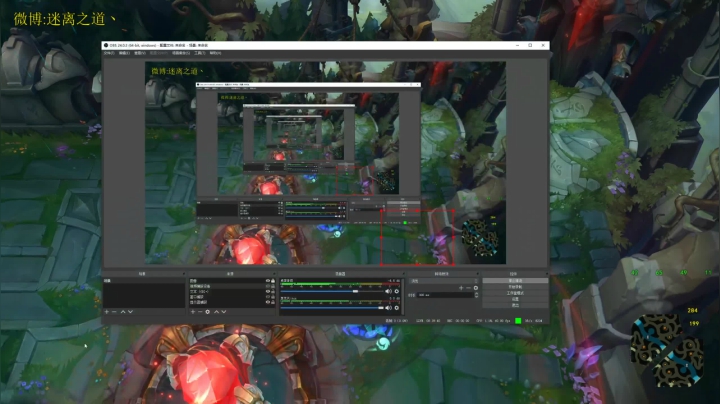Open 麦克风/Aux gear settings

pos(397,308)
